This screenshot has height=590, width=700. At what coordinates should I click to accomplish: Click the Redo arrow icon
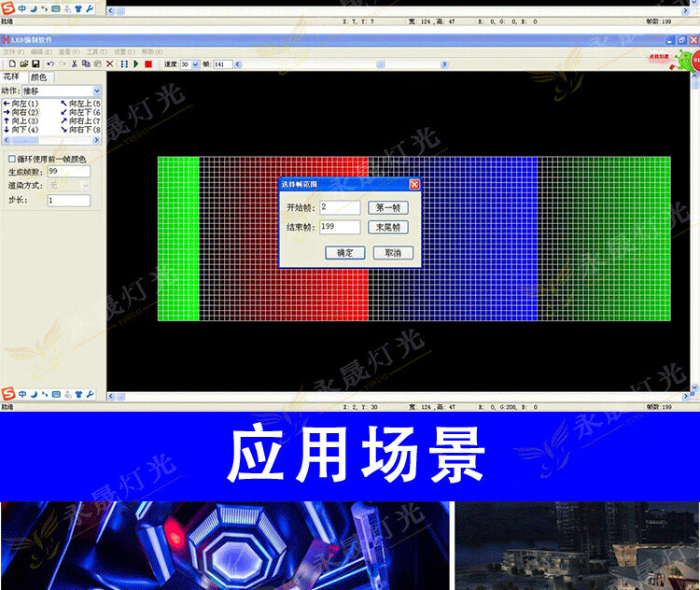62,64
